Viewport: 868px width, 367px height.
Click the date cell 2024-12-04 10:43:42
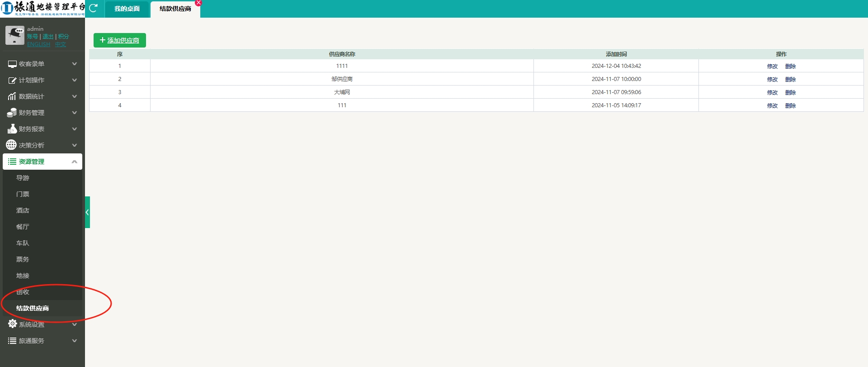point(616,66)
